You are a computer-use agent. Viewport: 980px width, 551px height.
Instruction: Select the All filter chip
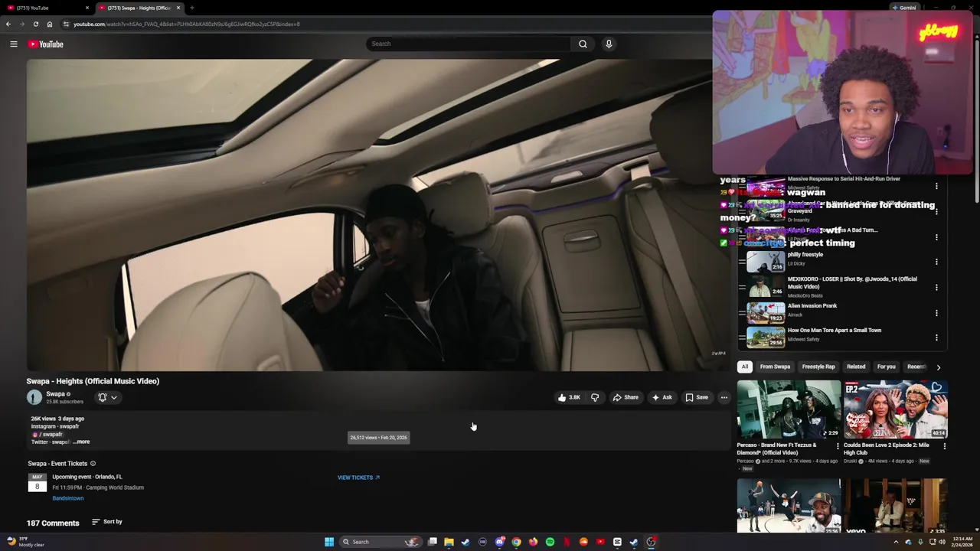click(744, 367)
